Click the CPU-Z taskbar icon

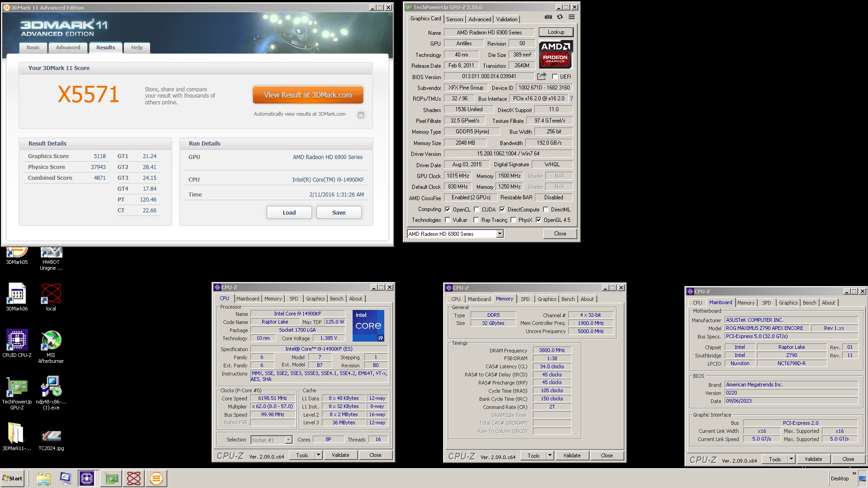(86, 479)
